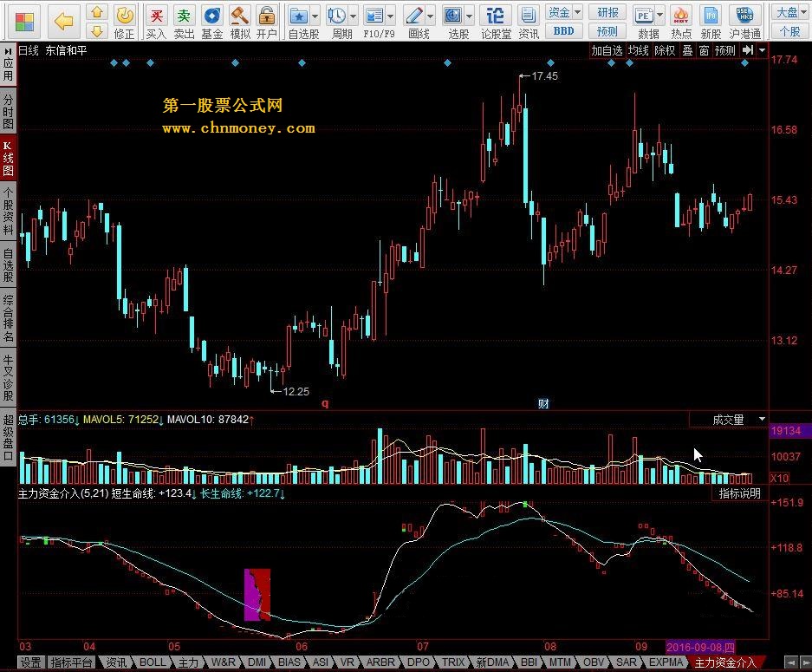Screen dimensions: 812x672
Task: Expand the 大盘 dropdown arrow
Action: (804, 11)
